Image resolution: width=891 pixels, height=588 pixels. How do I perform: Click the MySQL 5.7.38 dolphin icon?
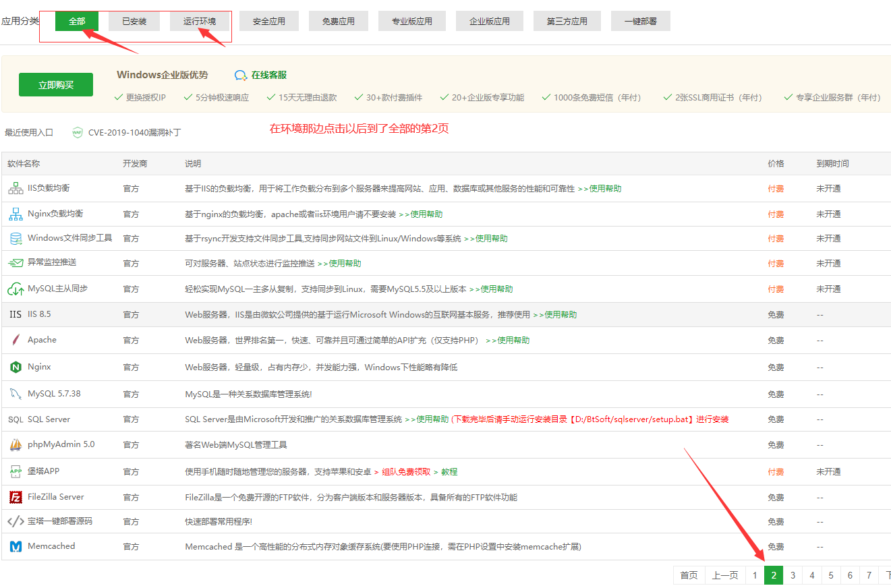tap(16, 394)
